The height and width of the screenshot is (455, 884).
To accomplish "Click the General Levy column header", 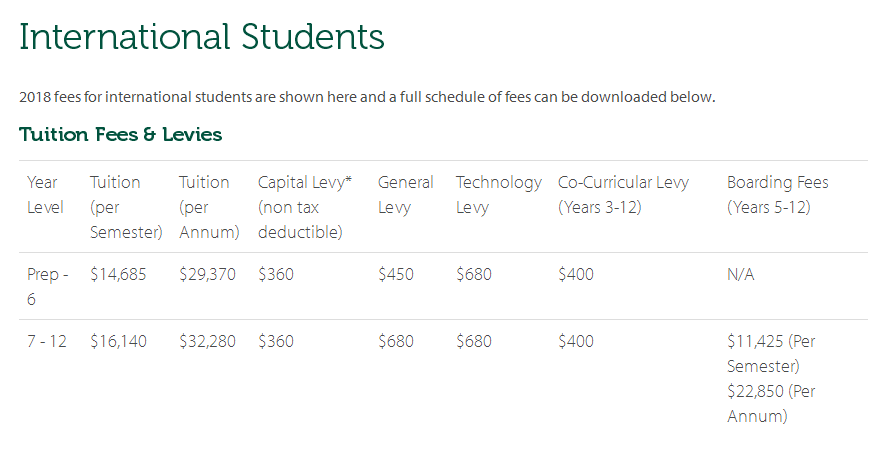I will coord(405,195).
